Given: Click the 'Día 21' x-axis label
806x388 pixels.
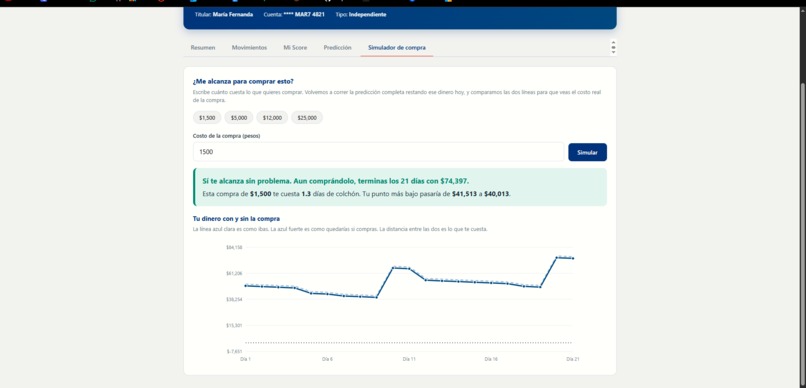Looking at the screenshot, I should coord(572,359).
